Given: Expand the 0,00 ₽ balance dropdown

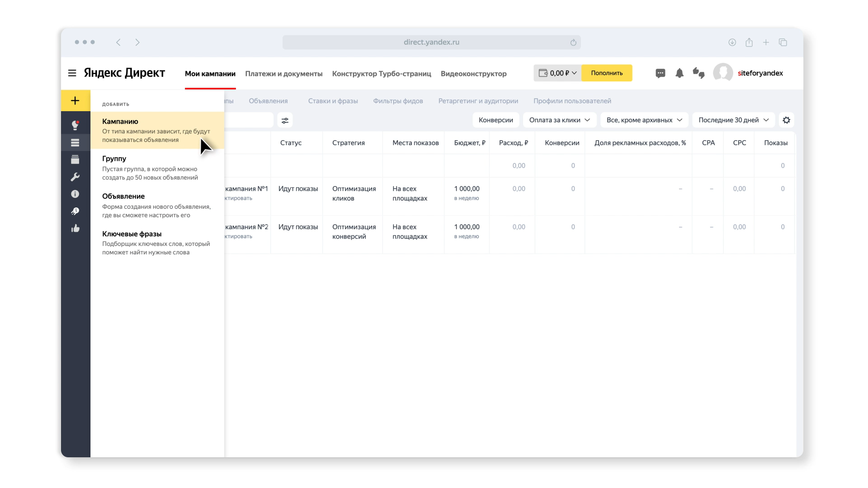Looking at the screenshot, I should (557, 73).
